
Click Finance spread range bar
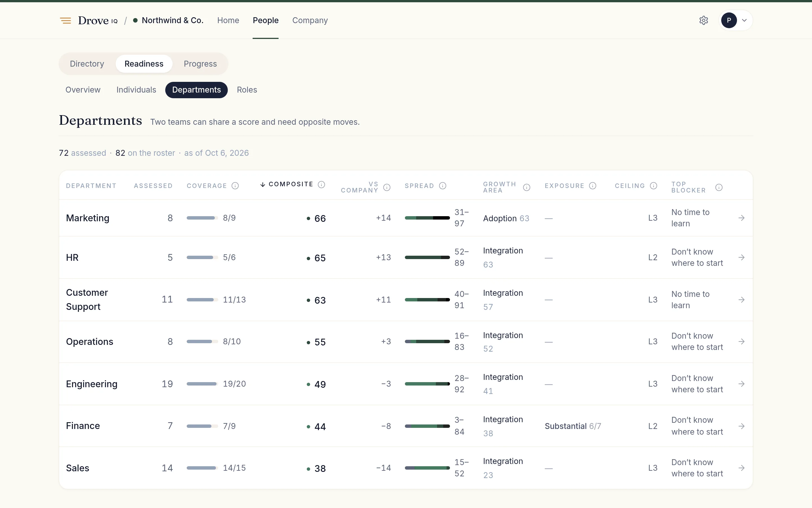tap(427, 426)
